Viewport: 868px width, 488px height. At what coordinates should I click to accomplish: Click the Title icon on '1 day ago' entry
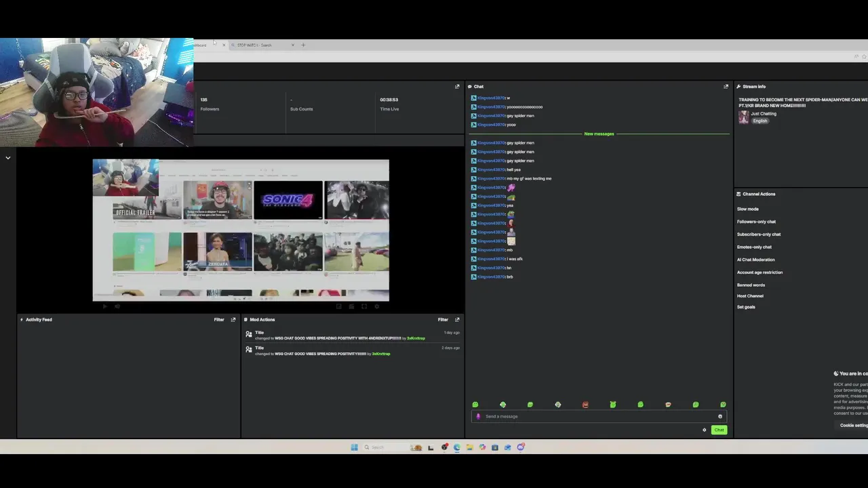pyautogui.click(x=249, y=334)
